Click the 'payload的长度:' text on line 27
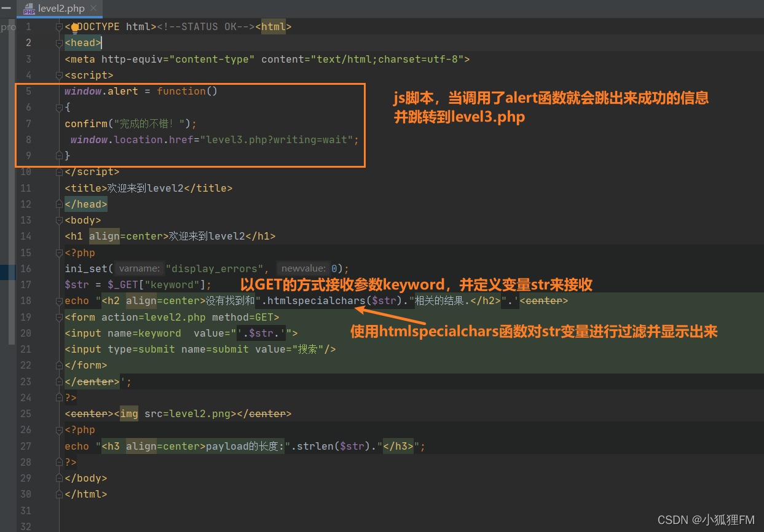764x532 pixels. 245,446
